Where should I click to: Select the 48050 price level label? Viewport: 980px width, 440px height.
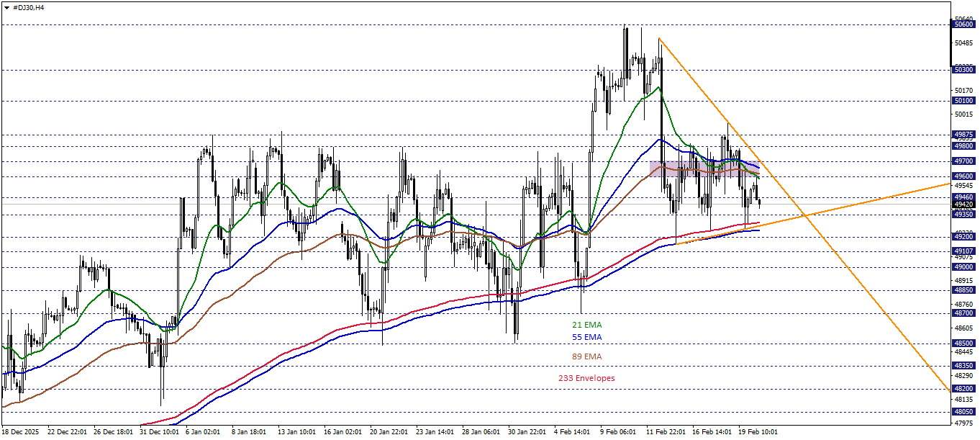click(x=964, y=412)
